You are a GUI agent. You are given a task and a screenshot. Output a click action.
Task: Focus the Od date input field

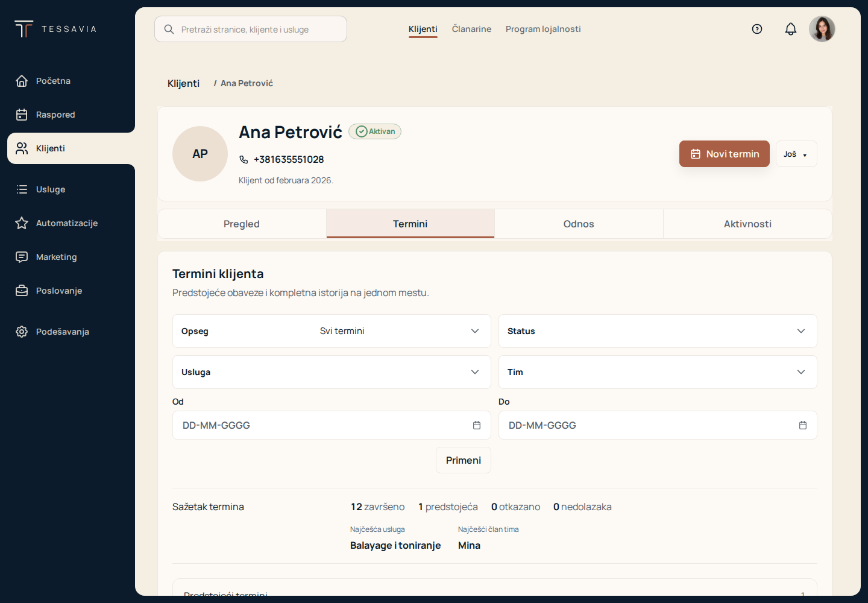tap(332, 425)
